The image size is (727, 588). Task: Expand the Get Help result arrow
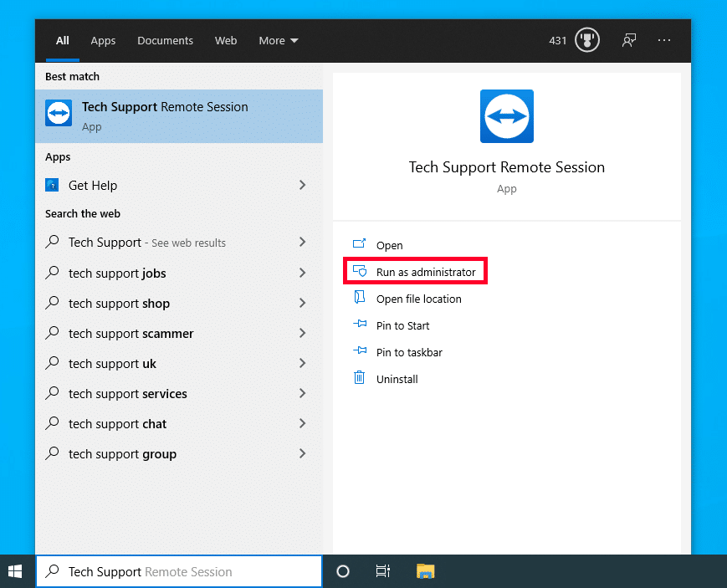click(303, 185)
